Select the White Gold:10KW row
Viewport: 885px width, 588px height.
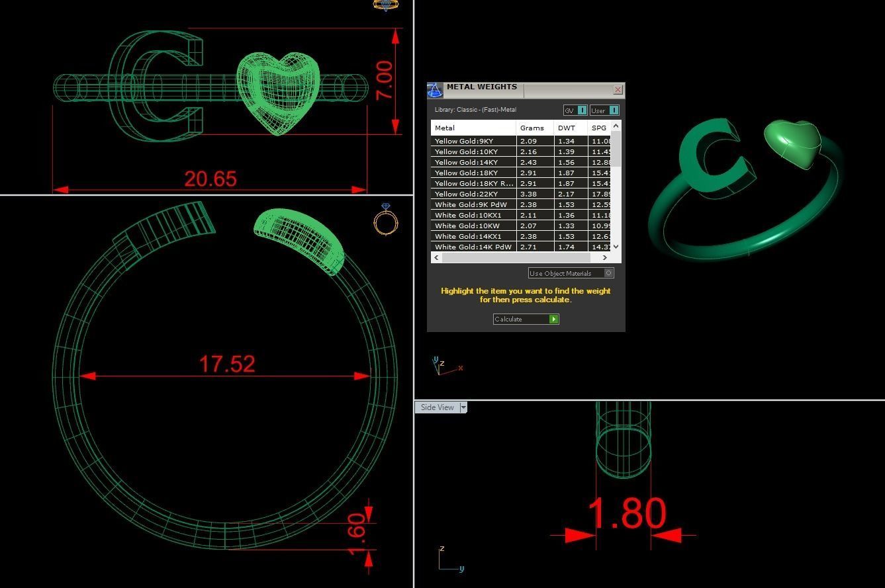pos(521,226)
